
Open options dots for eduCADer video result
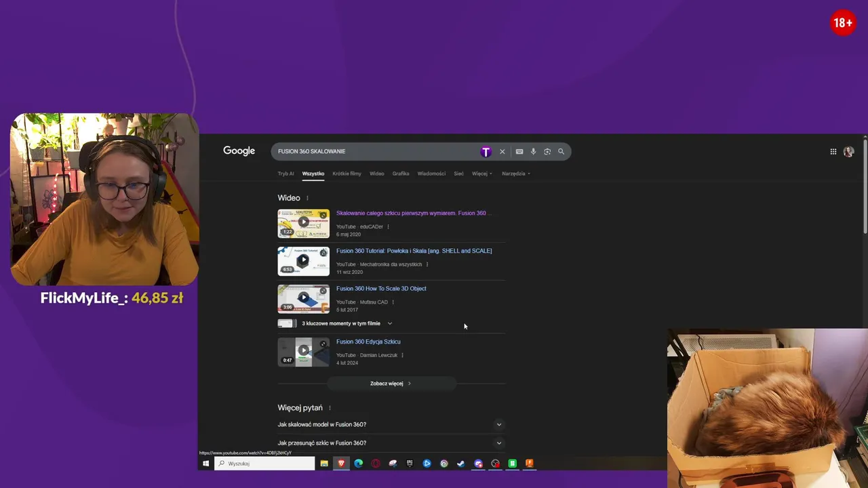[x=388, y=226]
